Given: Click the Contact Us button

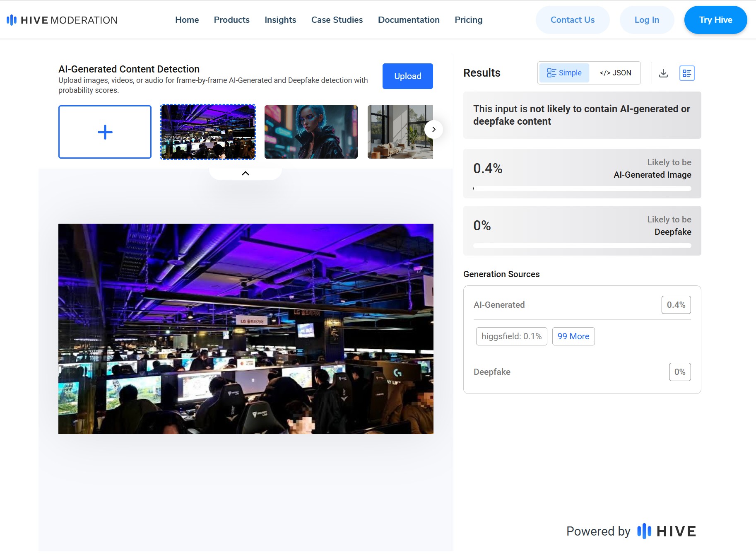Looking at the screenshot, I should (x=573, y=20).
